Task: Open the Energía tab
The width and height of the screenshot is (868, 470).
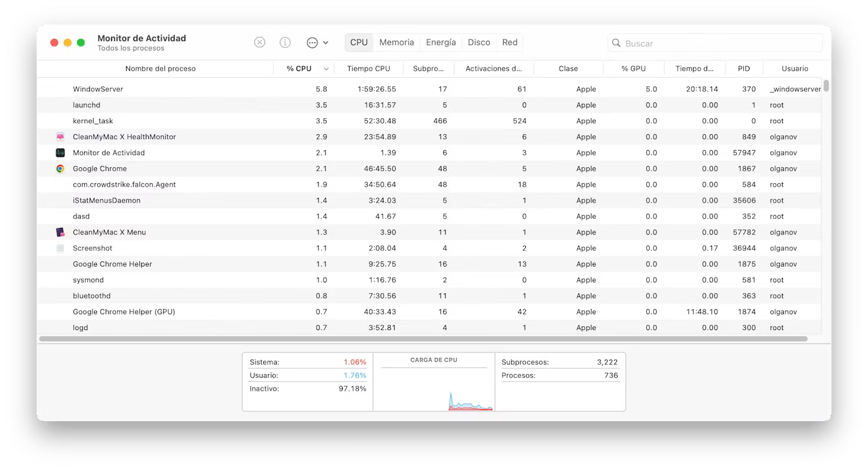Action: (x=441, y=42)
